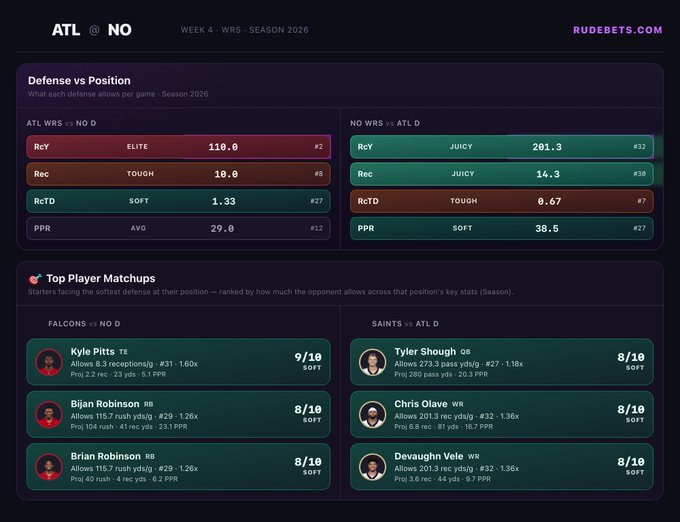Select SAINTS vs ATL D label
Viewport: 680px width, 522px height.
(x=405, y=324)
